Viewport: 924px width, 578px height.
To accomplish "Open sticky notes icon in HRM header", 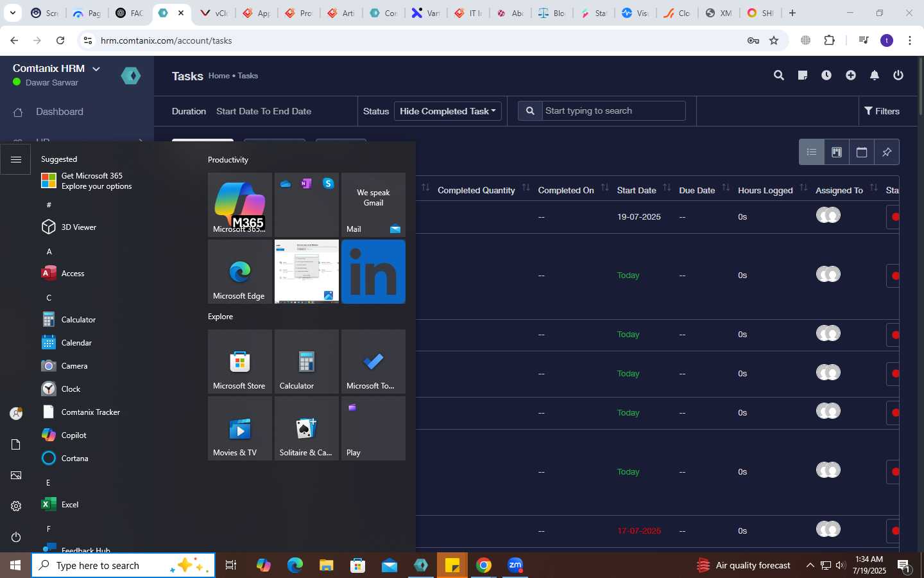I will pos(802,75).
